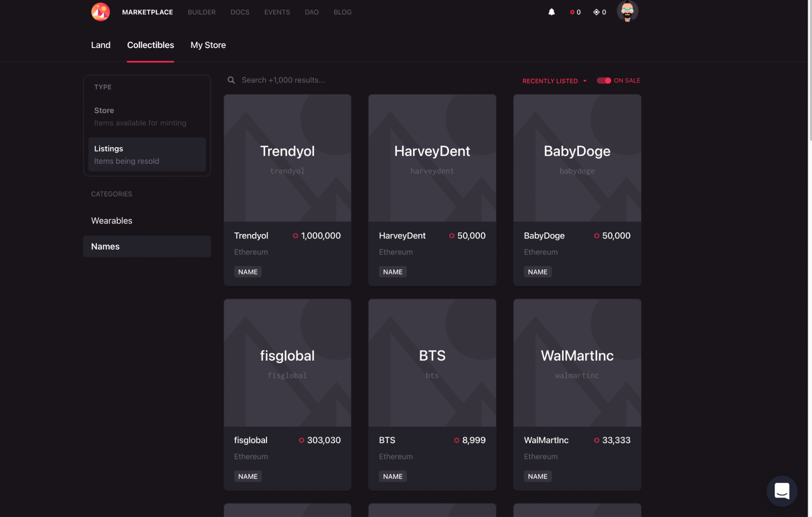Click the NAME tag on HarveyDent card
Screen dimensions: 812x517
tap(392, 272)
